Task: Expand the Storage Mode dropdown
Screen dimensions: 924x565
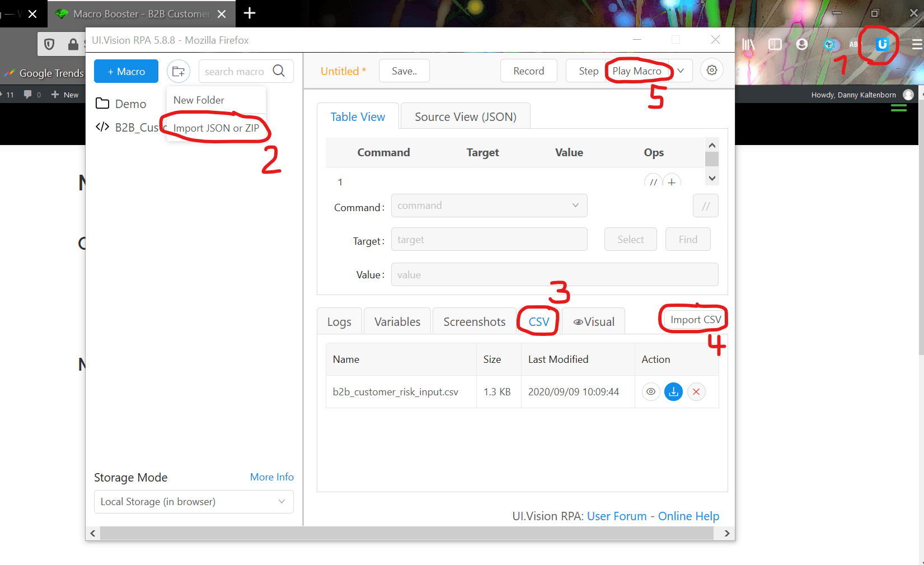Action: (x=194, y=502)
